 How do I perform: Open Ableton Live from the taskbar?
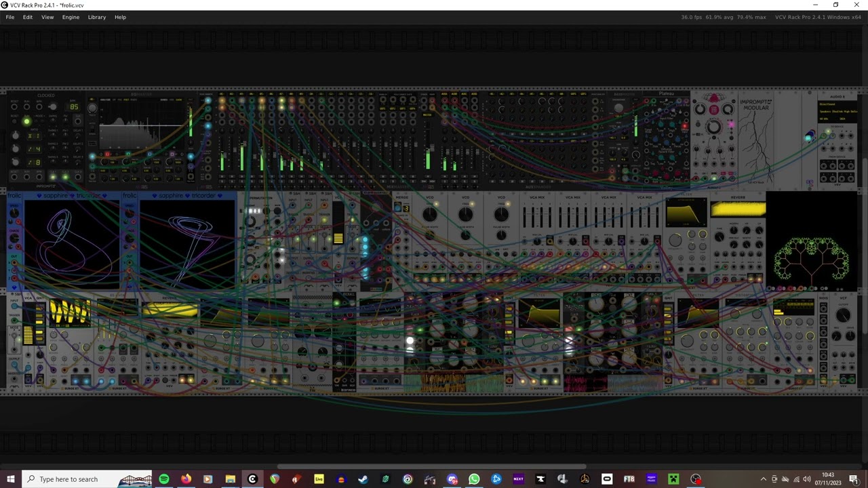pyautogui.click(x=319, y=479)
